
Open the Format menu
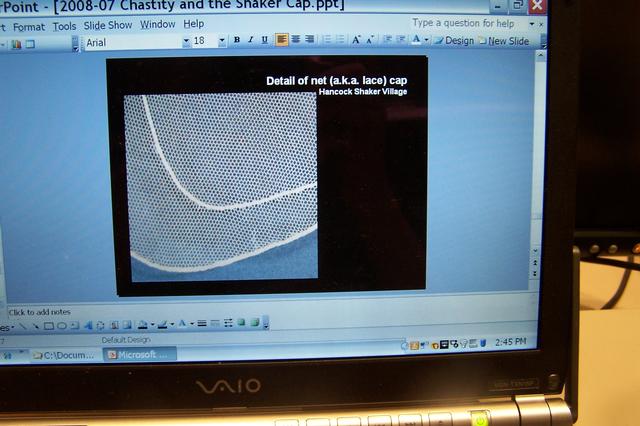pos(29,27)
